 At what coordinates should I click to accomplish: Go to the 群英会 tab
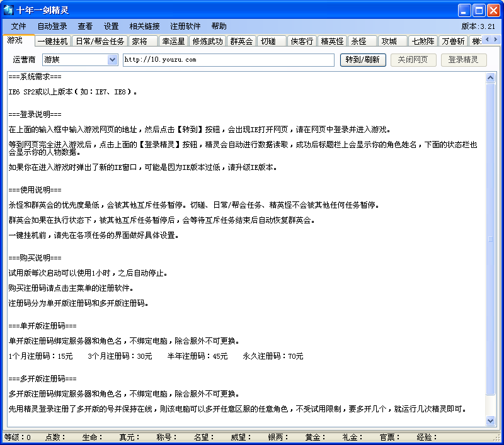click(241, 42)
